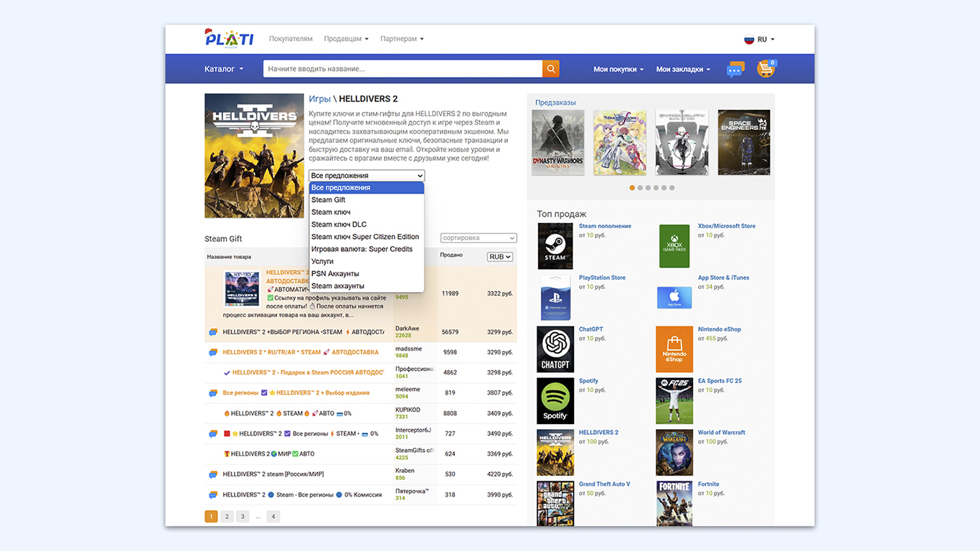Click the HELLDIVERS 2 game cover image
The width and height of the screenshot is (980, 551).
pyautogui.click(x=254, y=156)
